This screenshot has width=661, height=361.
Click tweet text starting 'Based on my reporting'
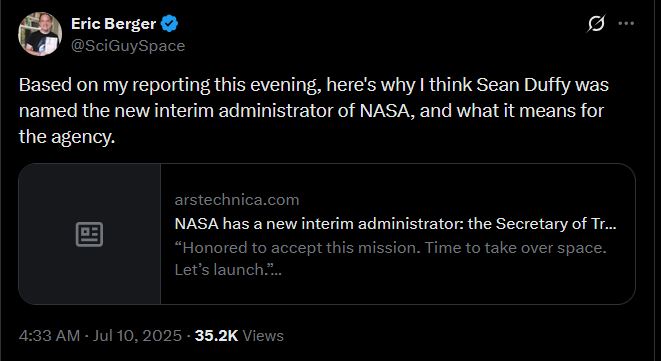(x=314, y=110)
